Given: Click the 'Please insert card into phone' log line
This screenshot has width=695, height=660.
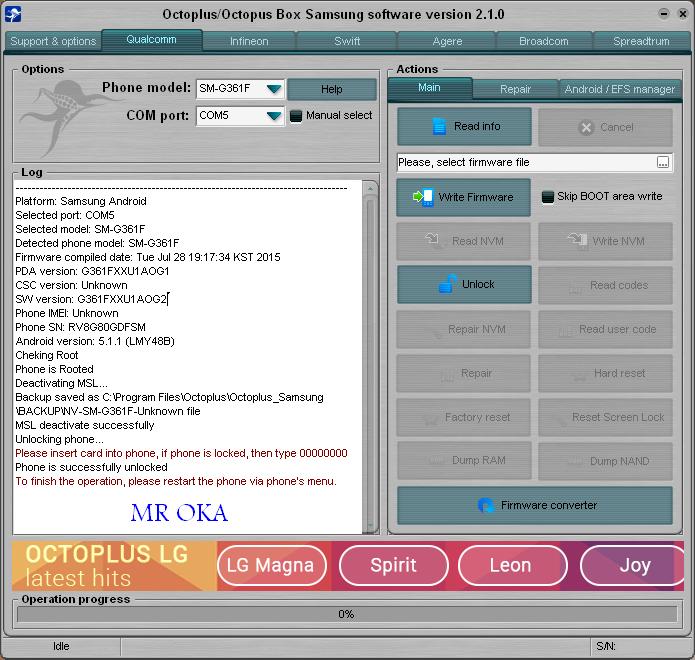Looking at the screenshot, I should [x=181, y=453].
